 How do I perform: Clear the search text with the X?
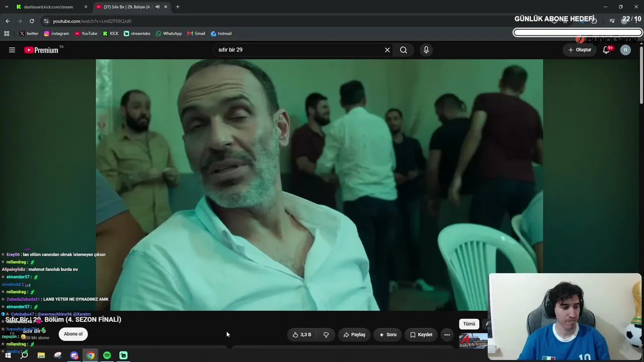pos(387,50)
